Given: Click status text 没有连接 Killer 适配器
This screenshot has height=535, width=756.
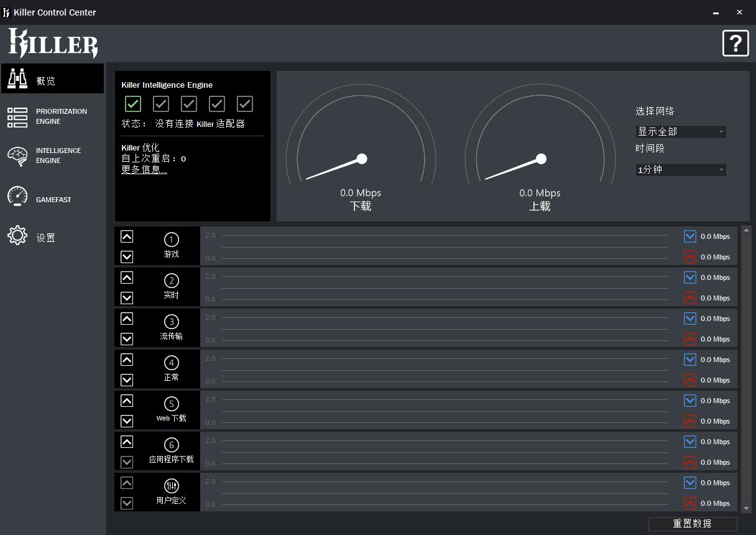Looking at the screenshot, I should pyautogui.click(x=200, y=124).
